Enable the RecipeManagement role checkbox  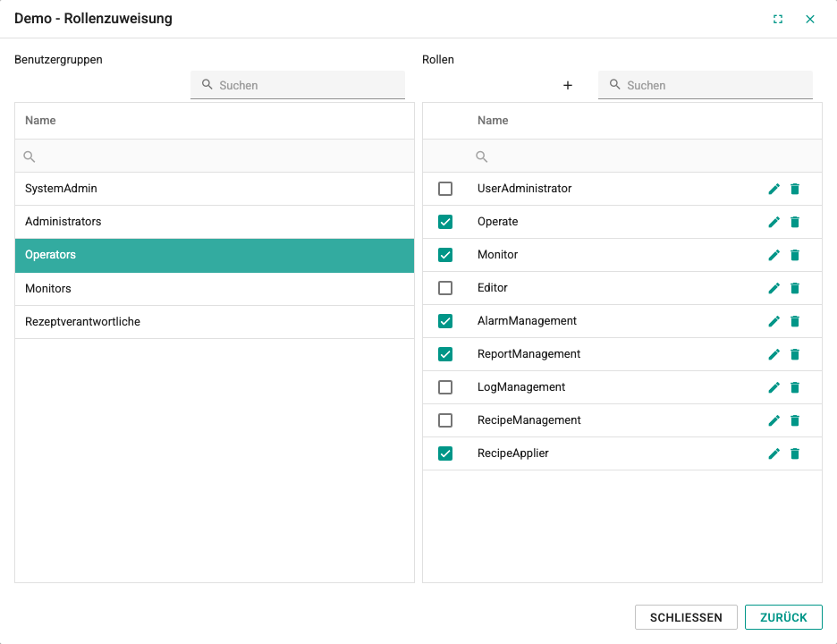pos(445,420)
